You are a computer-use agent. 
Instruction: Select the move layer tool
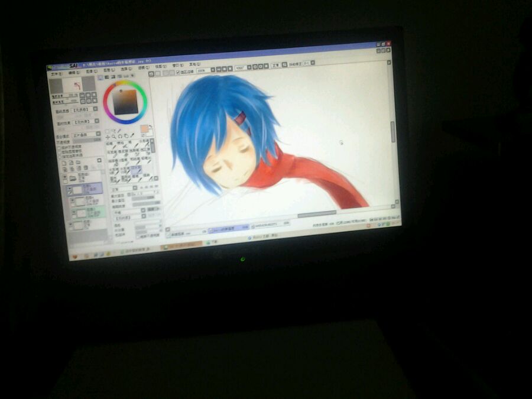point(108,137)
